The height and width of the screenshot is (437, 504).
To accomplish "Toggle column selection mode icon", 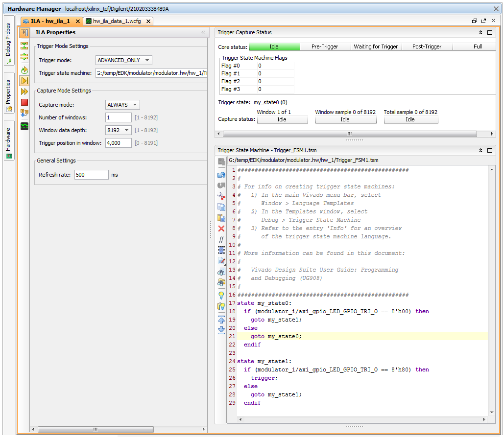I will [x=221, y=250].
